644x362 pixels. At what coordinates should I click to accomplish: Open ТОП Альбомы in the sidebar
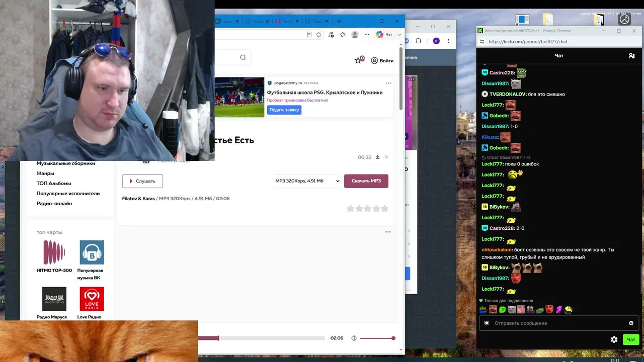(54, 184)
